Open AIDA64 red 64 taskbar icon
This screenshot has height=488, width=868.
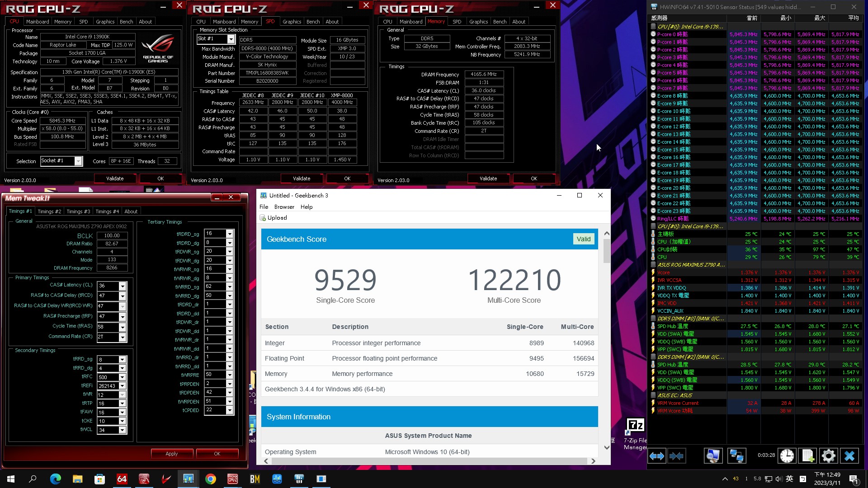pos(122,479)
